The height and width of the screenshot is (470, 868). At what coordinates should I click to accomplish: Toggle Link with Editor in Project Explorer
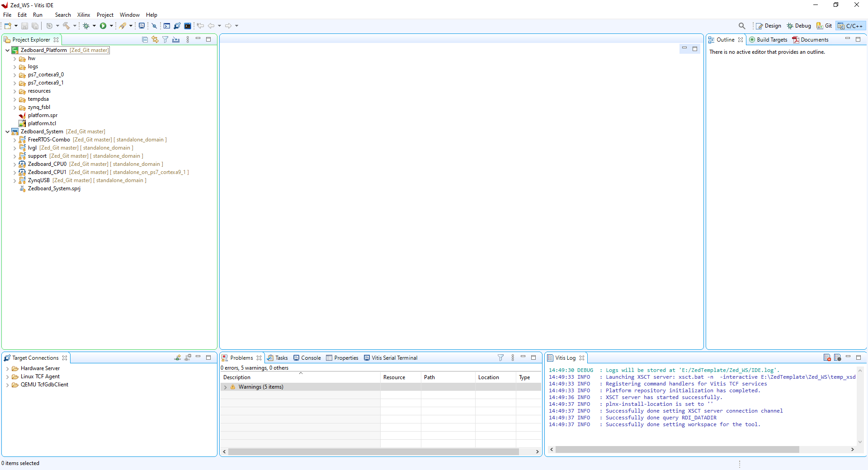(155, 40)
